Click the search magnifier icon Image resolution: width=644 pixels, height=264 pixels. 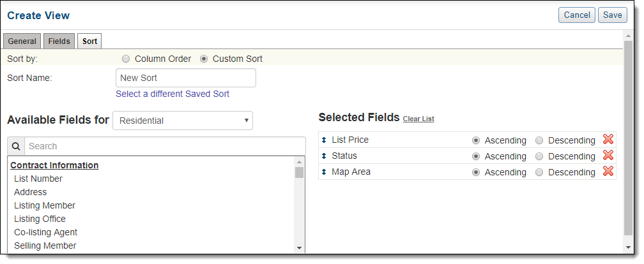point(16,146)
